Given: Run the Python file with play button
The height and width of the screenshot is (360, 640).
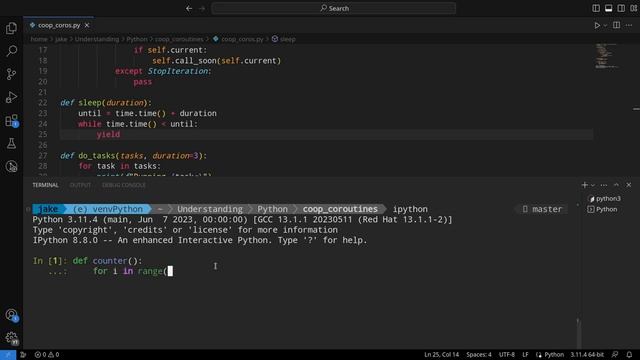Looking at the screenshot, I should [597, 25].
